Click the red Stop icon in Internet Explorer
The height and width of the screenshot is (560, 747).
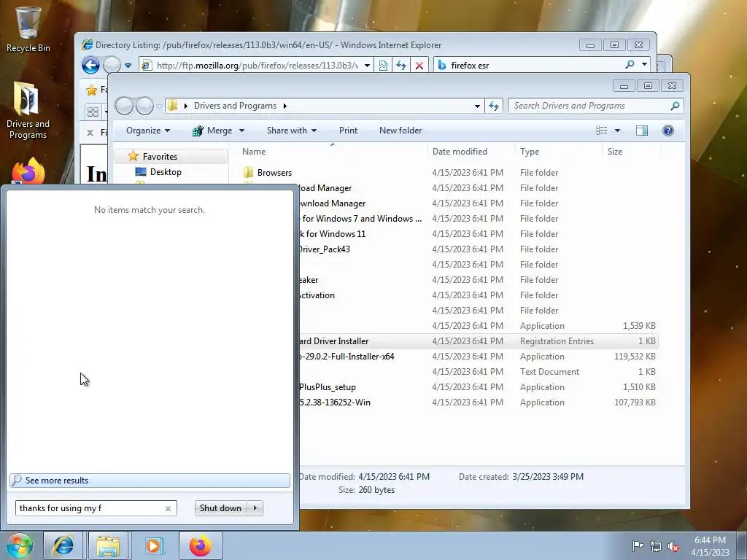click(419, 65)
